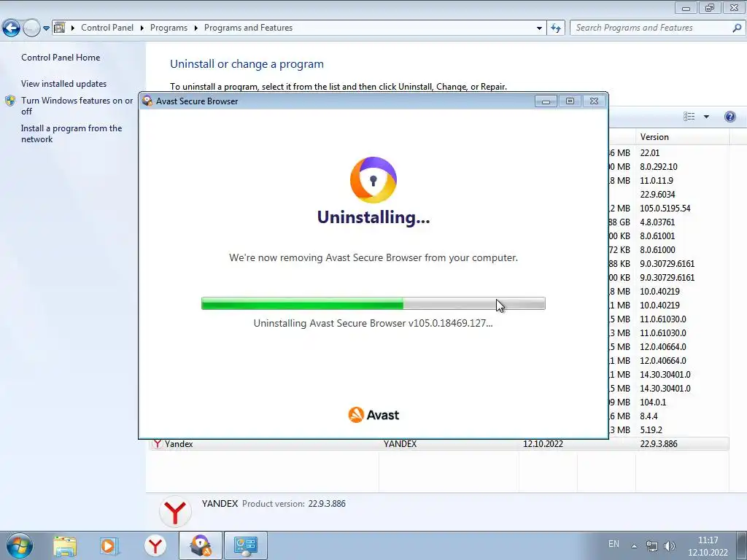The width and height of the screenshot is (747, 560).
Task: Click the large Yandex icon in details pane
Action: pyautogui.click(x=175, y=512)
